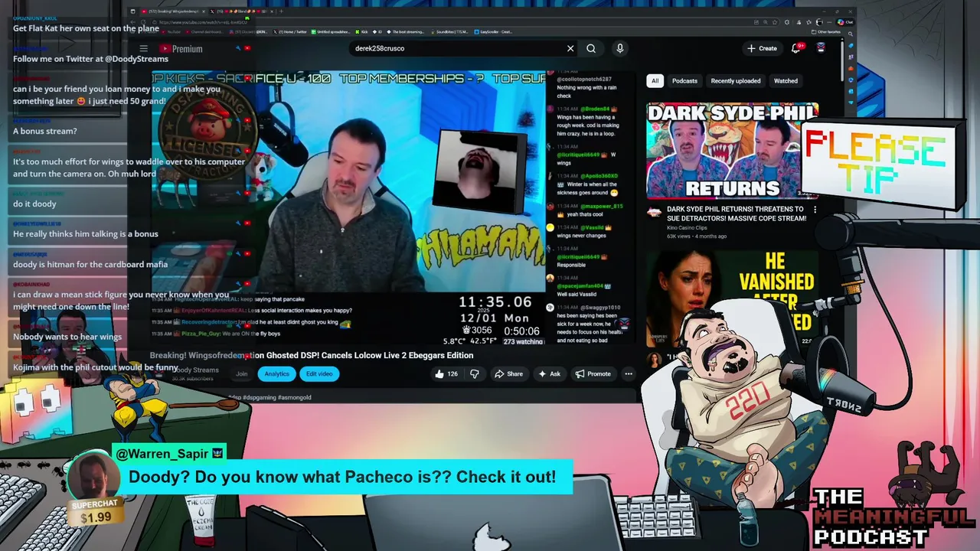This screenshot has width=980, height=551.
Task: Open YouTube Premium home logo
Action: click(x=181, y=48)
